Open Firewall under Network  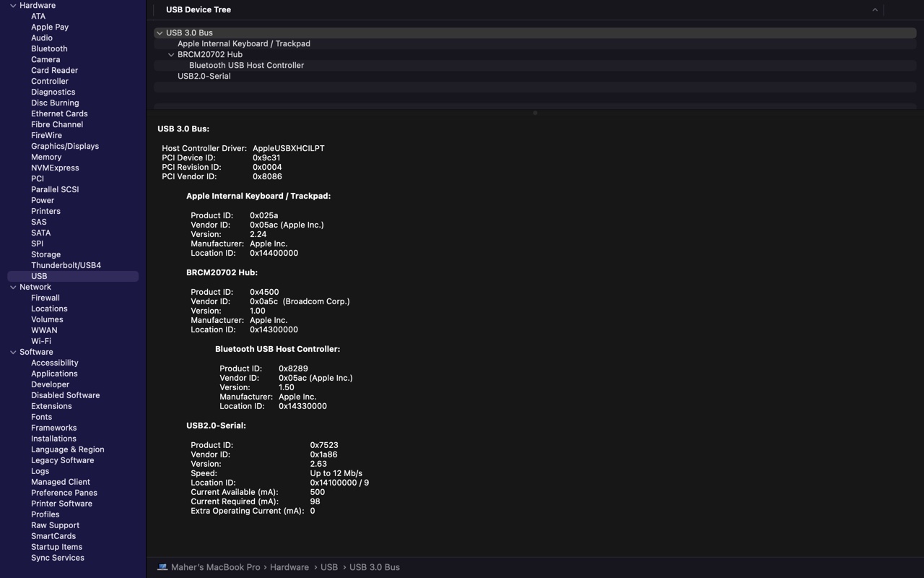click(45, 298)
